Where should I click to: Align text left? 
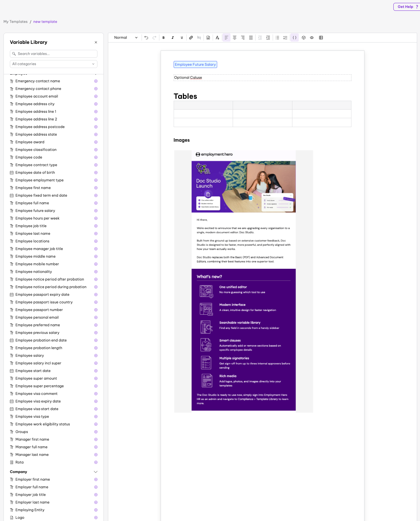coord(226,37)
